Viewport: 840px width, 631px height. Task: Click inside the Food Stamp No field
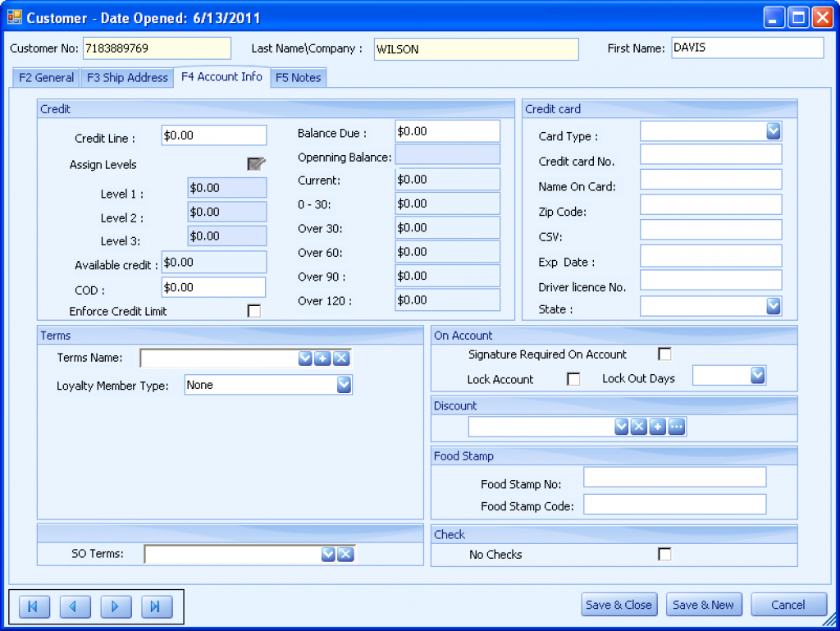tap(674, 477)
